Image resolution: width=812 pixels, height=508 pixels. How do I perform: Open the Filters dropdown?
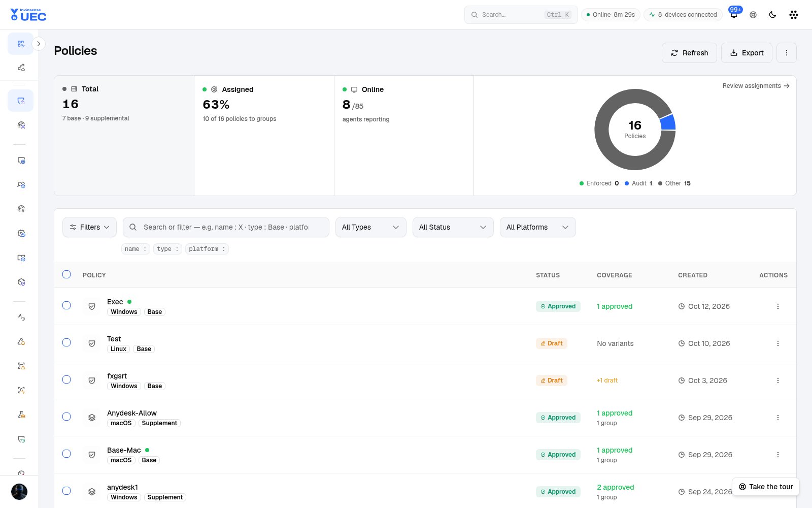(x=89, y=227)
